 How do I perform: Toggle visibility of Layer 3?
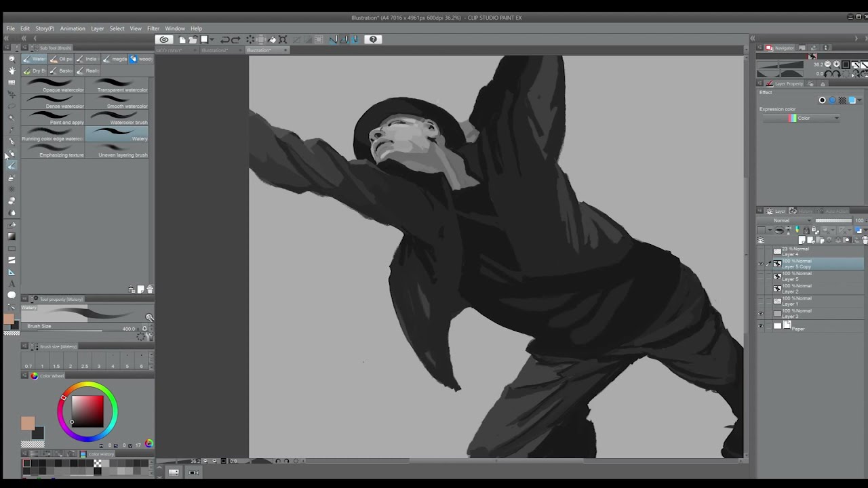(x=760, y=314)
